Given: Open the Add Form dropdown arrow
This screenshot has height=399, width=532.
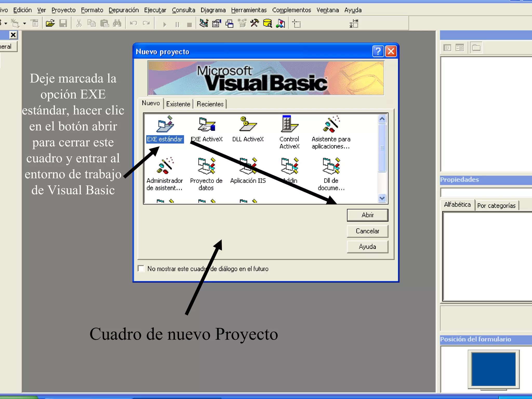Looking at the screenshot, I should pyautogui.click(x=25, y=24).
